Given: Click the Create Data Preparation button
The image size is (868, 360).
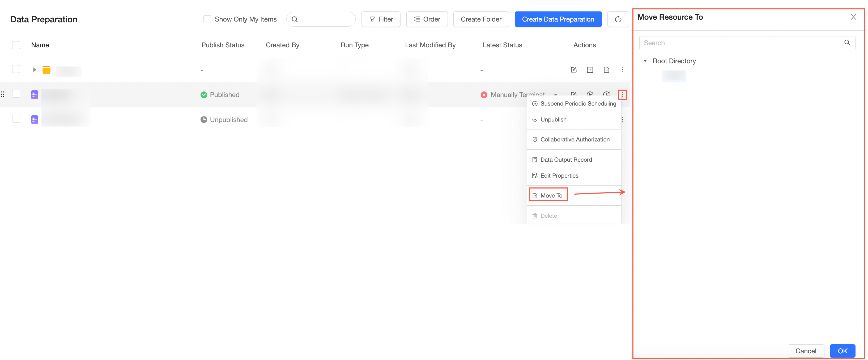Looking at the screenshot, I should [558, 19].
